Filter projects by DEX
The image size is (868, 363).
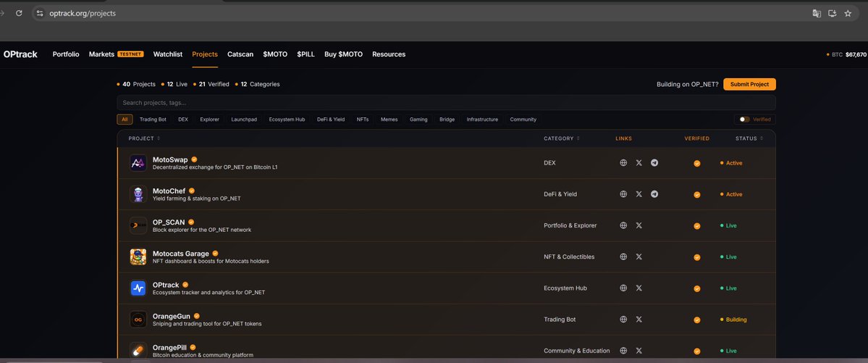183,119
